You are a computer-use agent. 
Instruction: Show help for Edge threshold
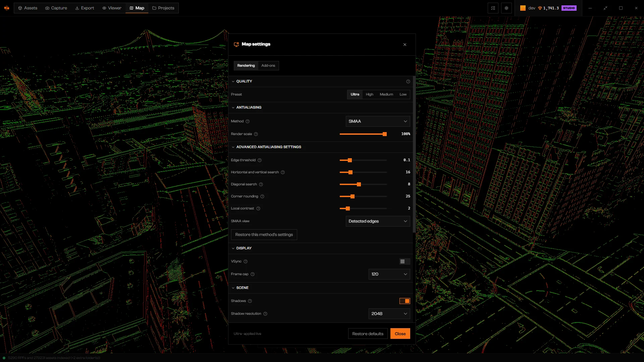[260, 160]
